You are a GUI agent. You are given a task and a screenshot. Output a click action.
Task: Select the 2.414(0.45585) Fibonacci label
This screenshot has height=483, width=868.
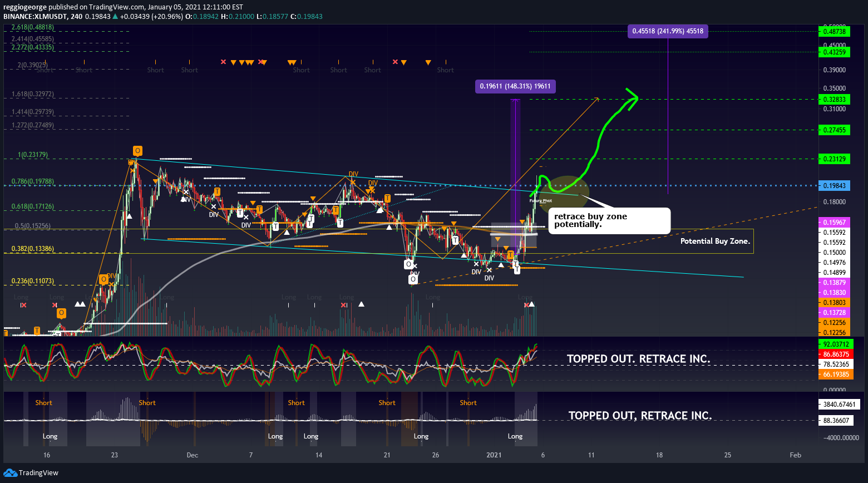(x=32, y=39)
